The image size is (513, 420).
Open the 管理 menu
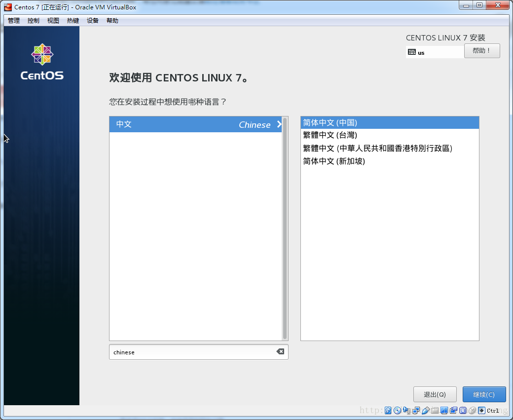[x=14, y=21]
